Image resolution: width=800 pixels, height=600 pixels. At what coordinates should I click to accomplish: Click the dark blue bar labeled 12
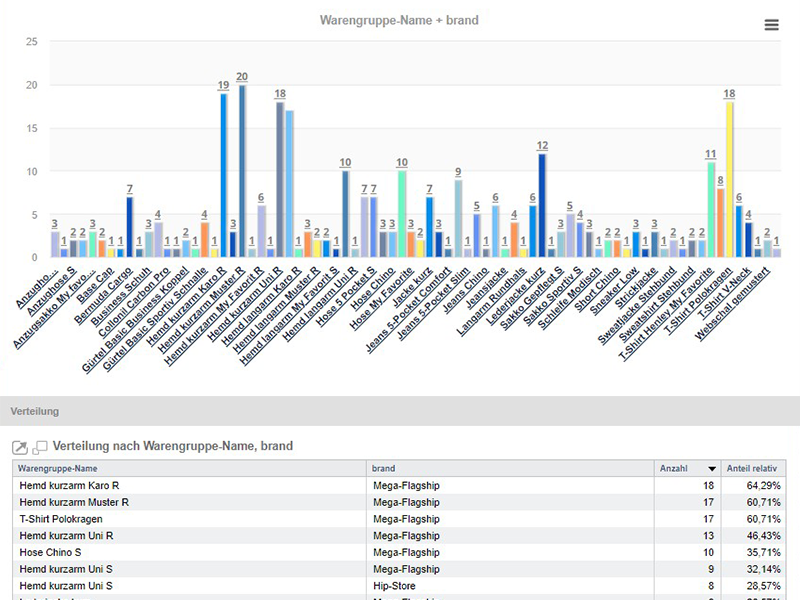542,205
